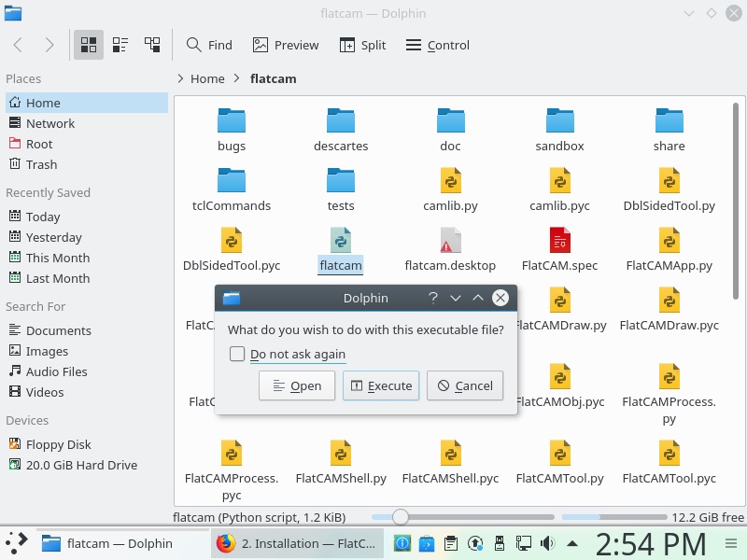Open the Find search tool

coord(209,45)
